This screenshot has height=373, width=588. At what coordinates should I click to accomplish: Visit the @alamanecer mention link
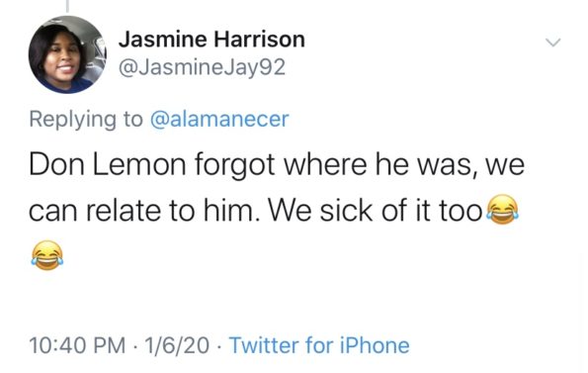(219, 120)
